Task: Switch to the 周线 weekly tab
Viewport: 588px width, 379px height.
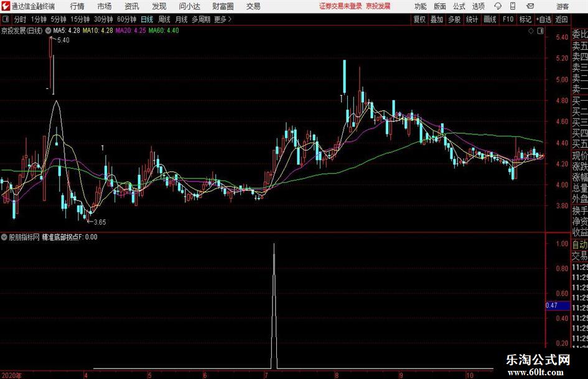Action: [x=164, y=19]
